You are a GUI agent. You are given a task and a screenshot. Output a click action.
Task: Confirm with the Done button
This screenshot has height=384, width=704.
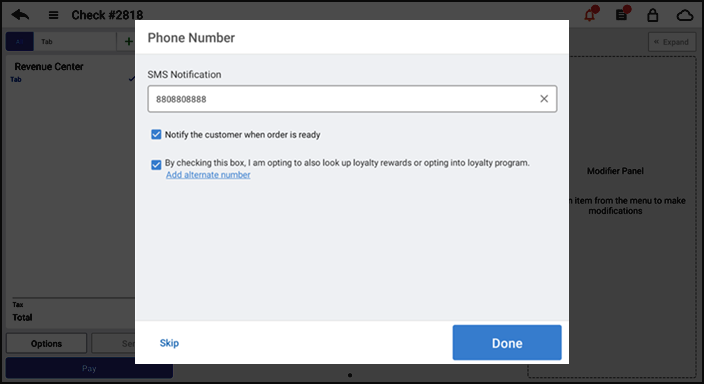click(x=507, y=343)
